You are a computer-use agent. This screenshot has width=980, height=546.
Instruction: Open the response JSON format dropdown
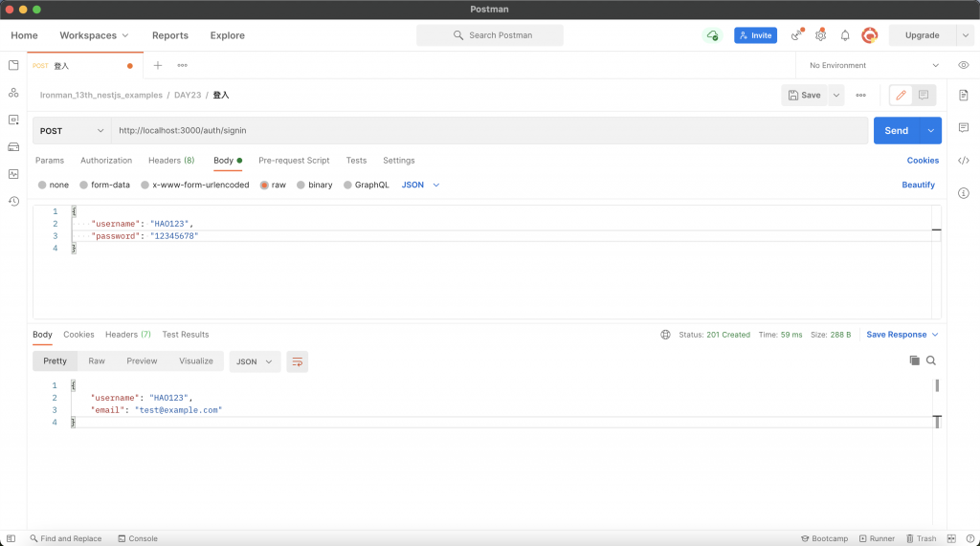254,361
